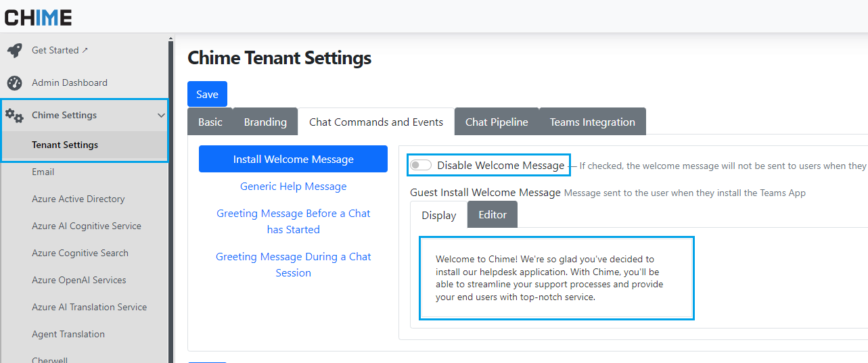The image size is (868, 363).
Task: Click the CHIME logo
Action: (x=38, y=18)
